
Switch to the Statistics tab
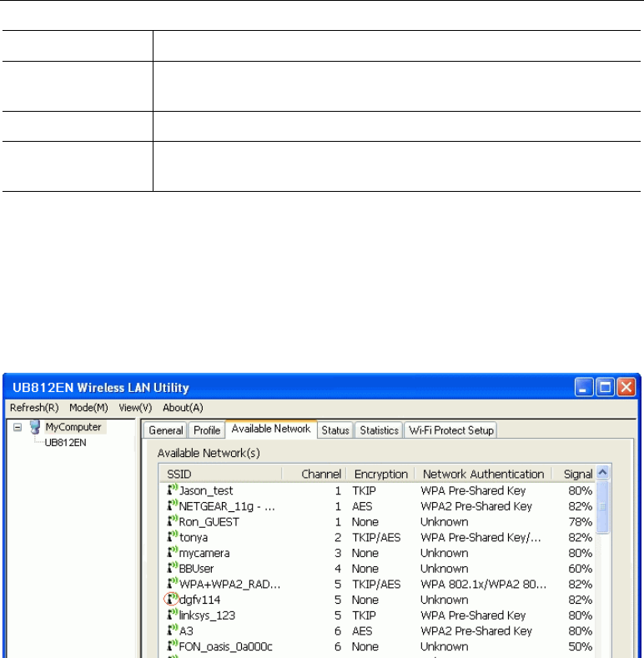[x=379, y=430]
